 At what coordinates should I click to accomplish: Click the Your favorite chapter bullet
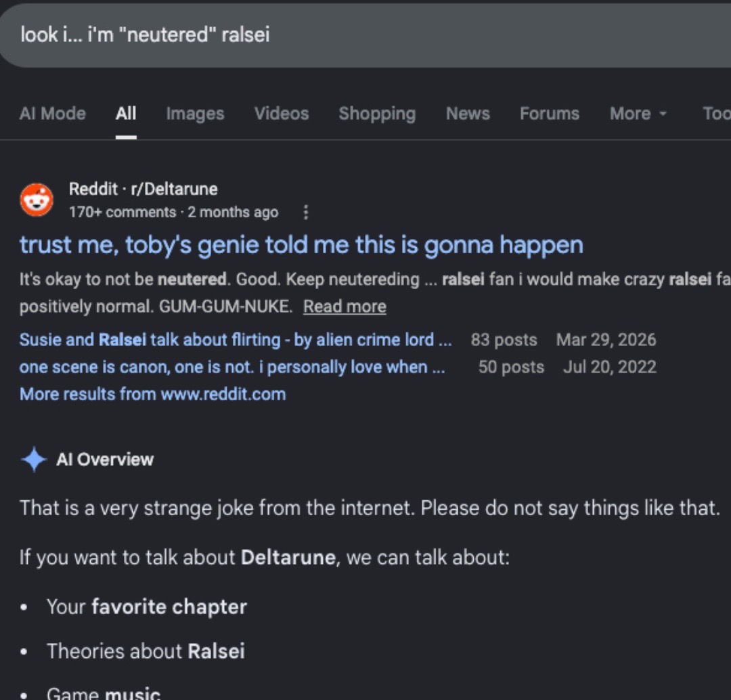pyautogui.click(x=147, y=607)
